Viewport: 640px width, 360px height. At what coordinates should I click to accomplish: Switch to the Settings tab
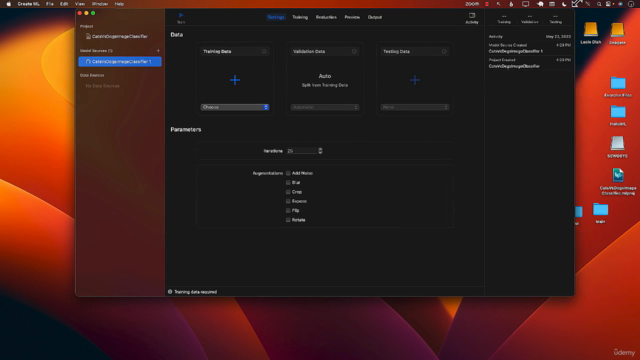[x=276, y=17]
